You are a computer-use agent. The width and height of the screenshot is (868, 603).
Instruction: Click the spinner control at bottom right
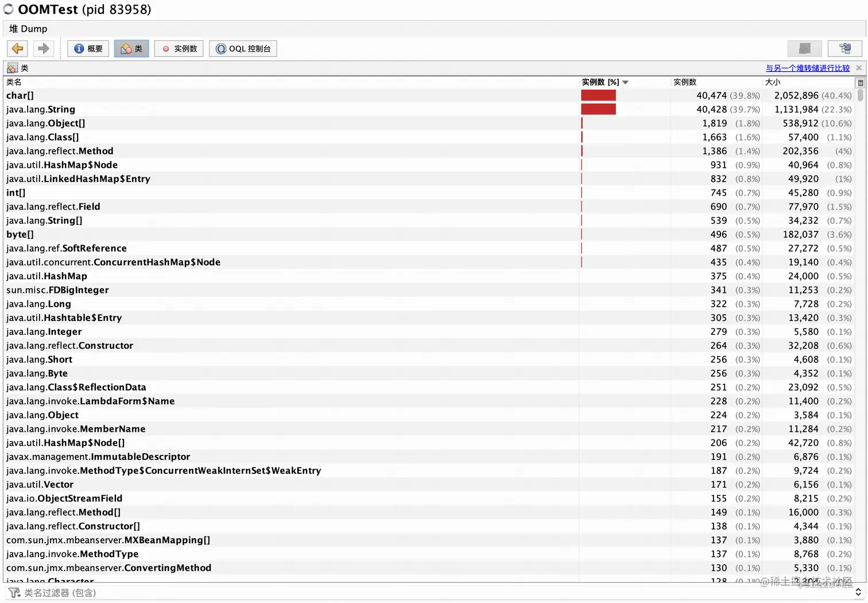point(858,592)
